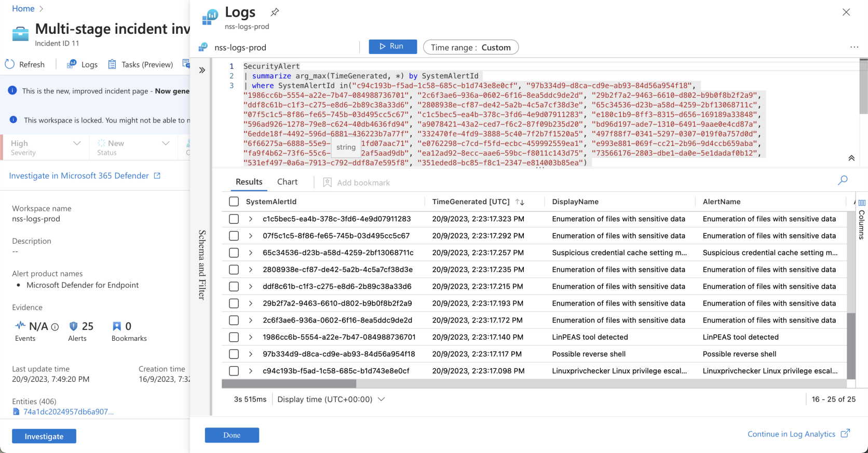Open the High Severity dropdown

46,148
